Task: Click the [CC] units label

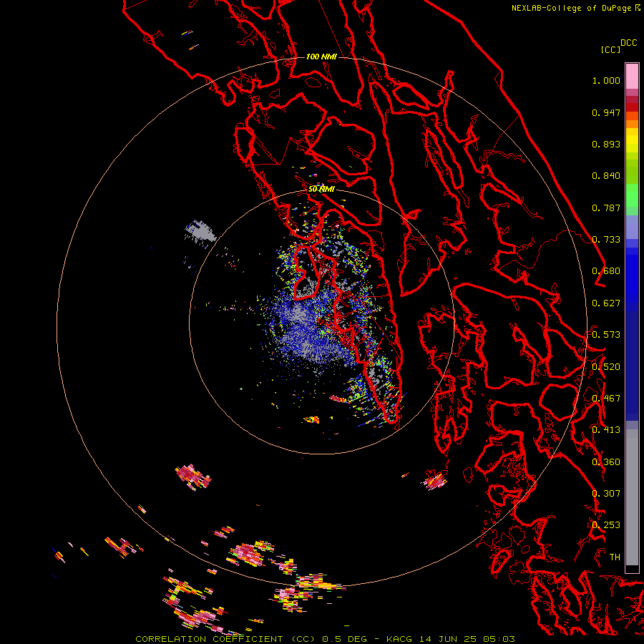Action: (x=610, y=49)
